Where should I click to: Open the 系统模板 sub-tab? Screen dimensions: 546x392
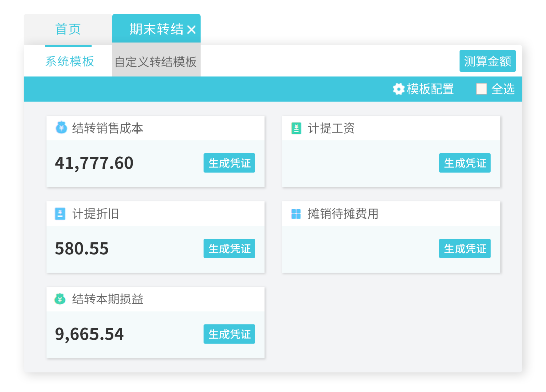[69, 61]
